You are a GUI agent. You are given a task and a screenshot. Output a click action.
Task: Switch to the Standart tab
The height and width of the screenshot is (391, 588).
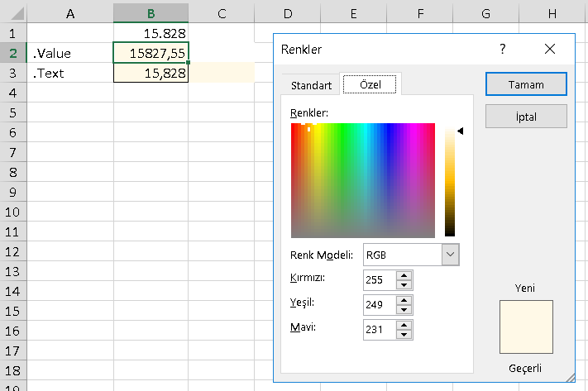click(x=311, y=85)
